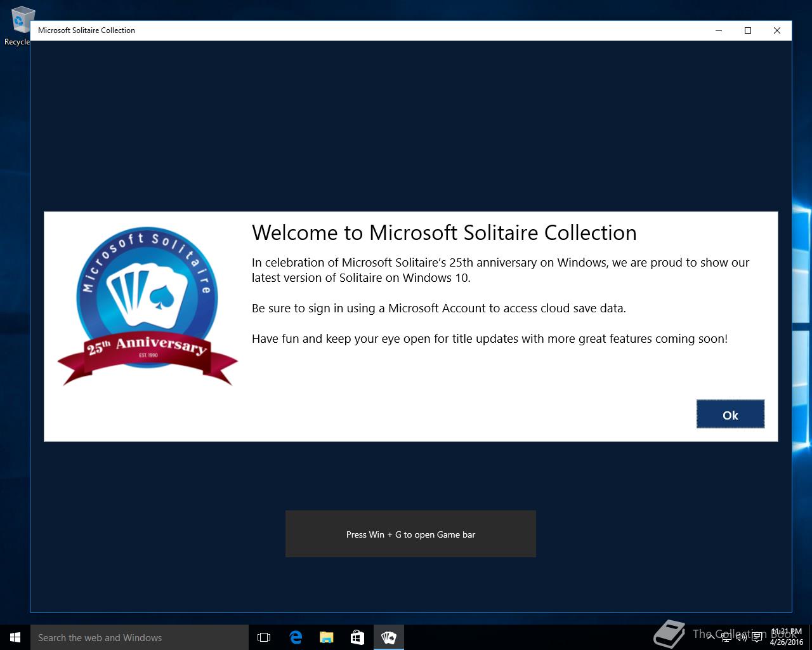Show hidden system tray icons
Screen dimensions: 812x650
[711, 637]
